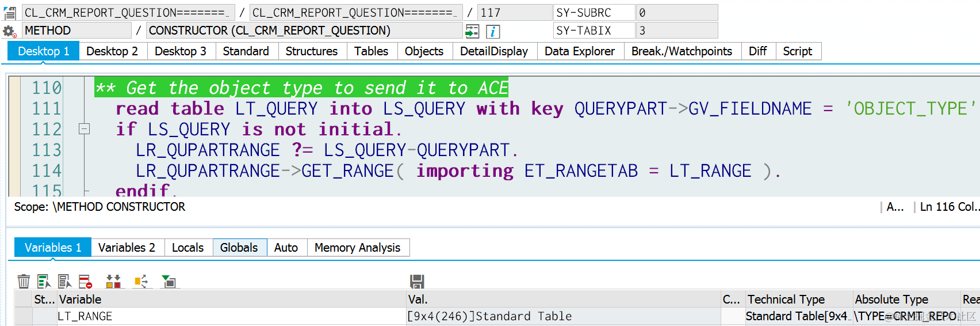Viewport: 980px width, 326px height.
Task: Open the DetailDisplay tab
Action: [494, 51]
